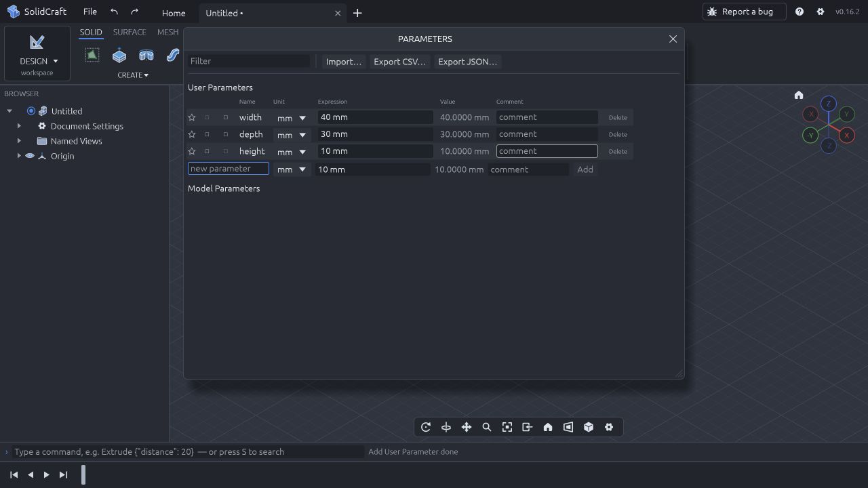Click the timeline playhead marker

click(x=83, y=474)
